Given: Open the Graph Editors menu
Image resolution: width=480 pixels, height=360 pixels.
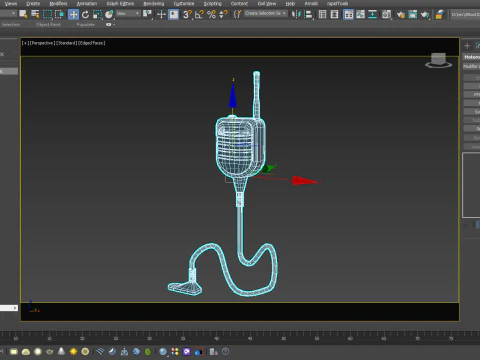Looking at the screenshot, I should point(120,4).
